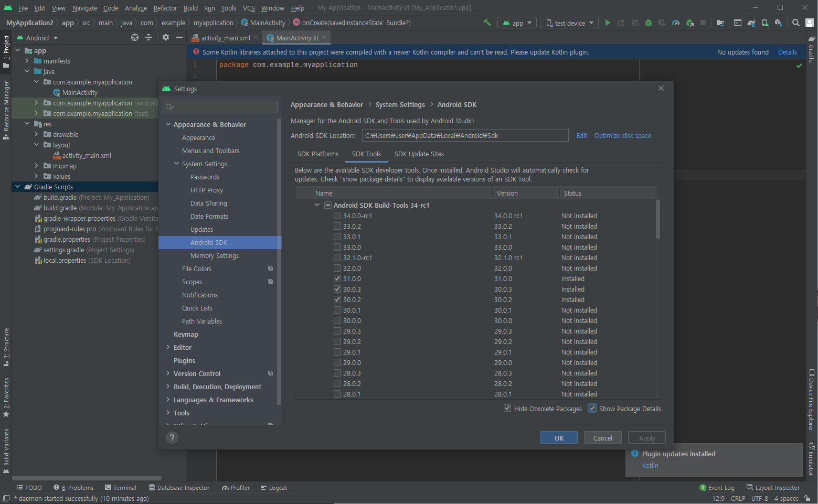Viewport: 818px width, 504px height.
Task: Click the Stop square icon in toolbar
Action: pyautogui.click(x=703, y=23)
